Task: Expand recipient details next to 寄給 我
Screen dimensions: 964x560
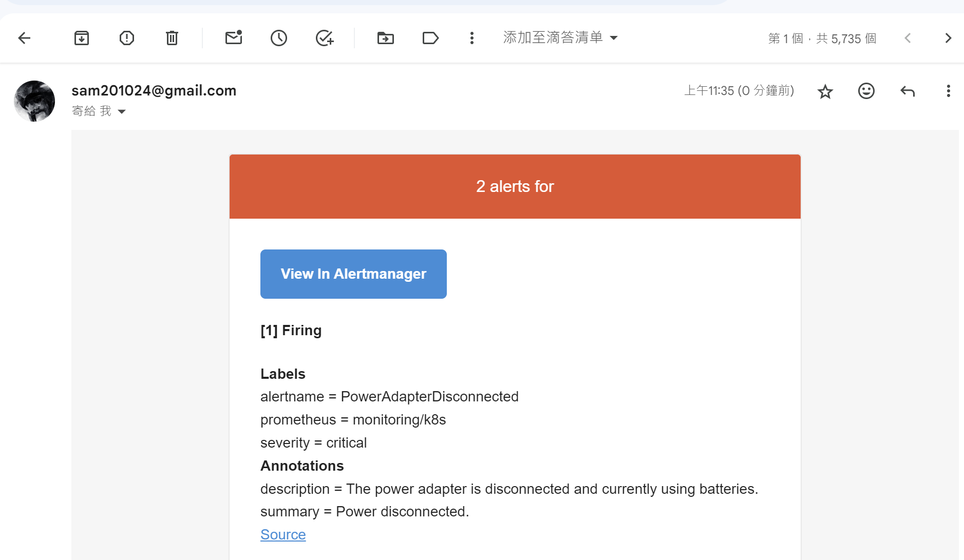Action: 122,111
